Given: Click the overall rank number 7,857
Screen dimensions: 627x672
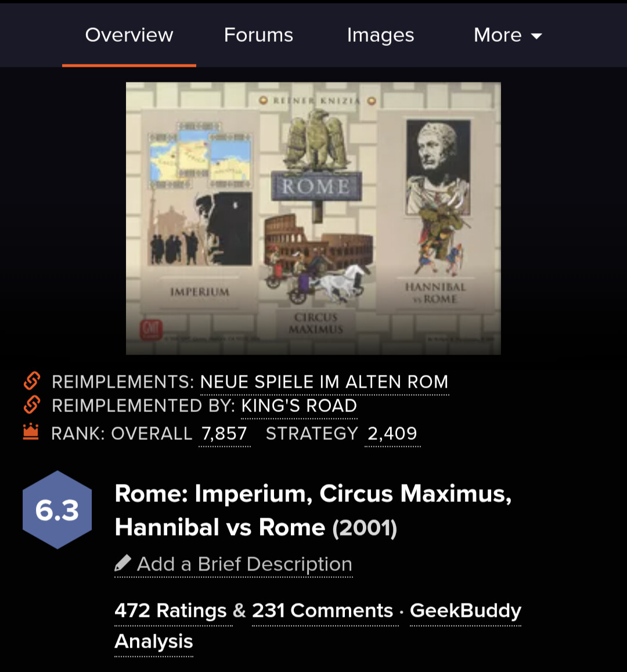Looking at the screenshot, I should 224,433.
